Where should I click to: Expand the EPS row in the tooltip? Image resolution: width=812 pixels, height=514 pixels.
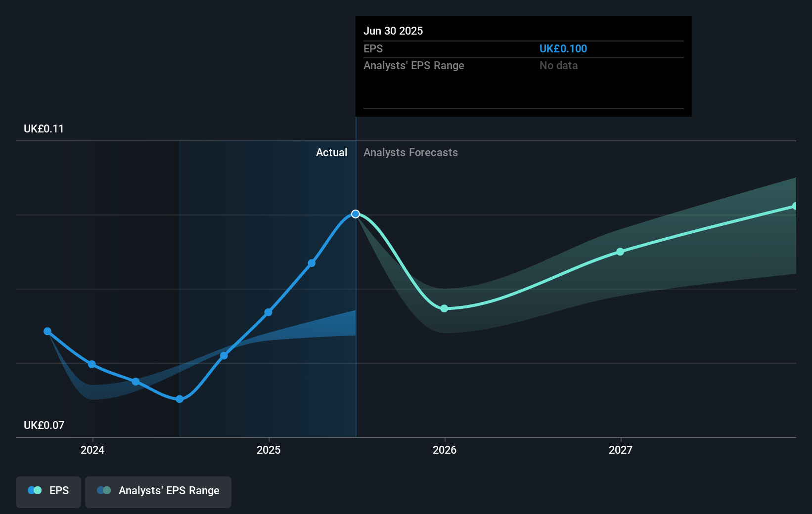click(x=373, y=49)
